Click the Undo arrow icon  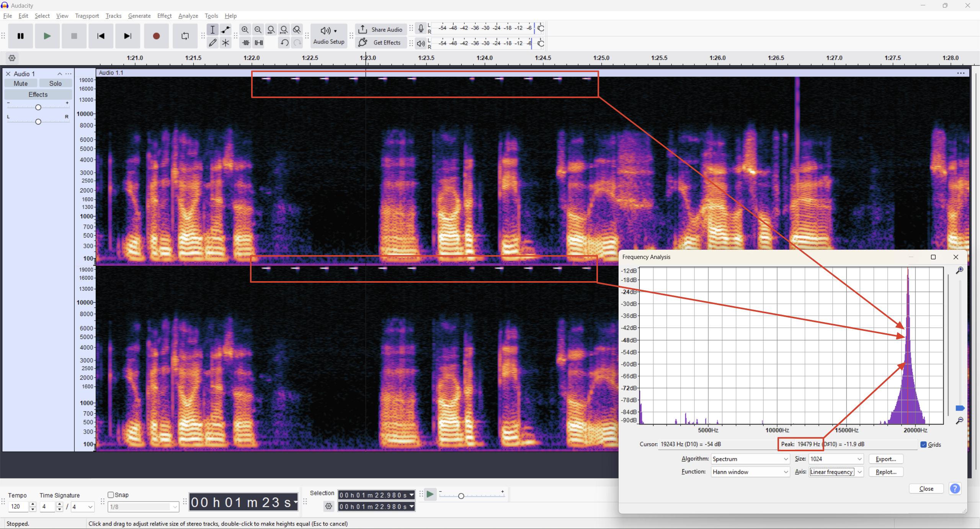[x=284, y=43]
